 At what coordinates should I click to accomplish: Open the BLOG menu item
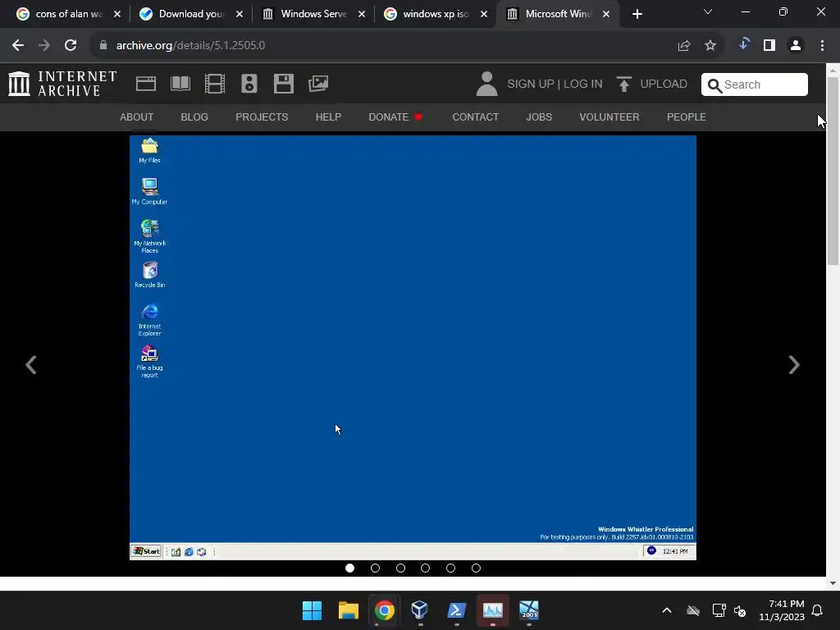point(194,116)
